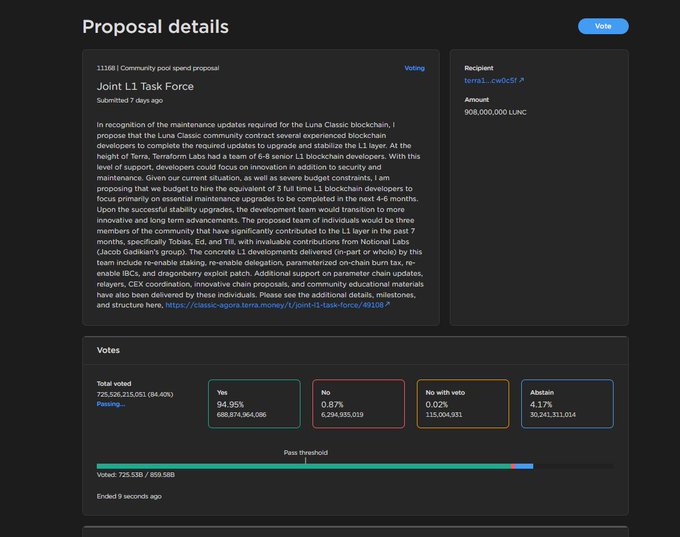
Task: Select the Yes vote card showing 94.95%
Action: (x=254, y=404)
